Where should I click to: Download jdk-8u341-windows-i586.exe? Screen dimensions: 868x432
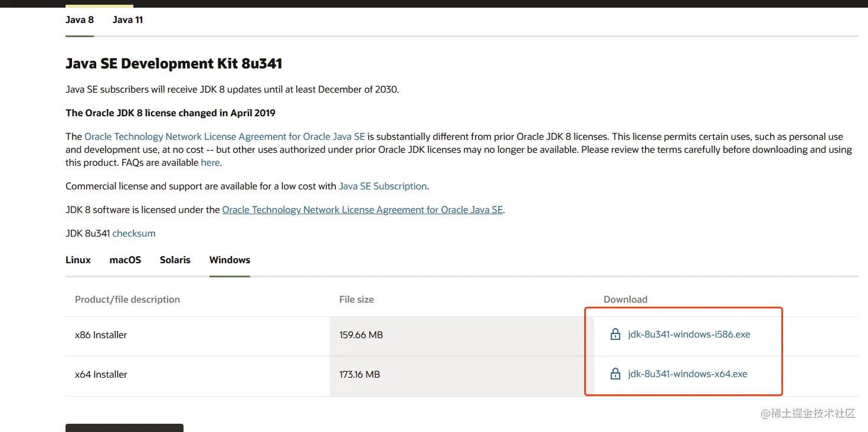point(689,335)
